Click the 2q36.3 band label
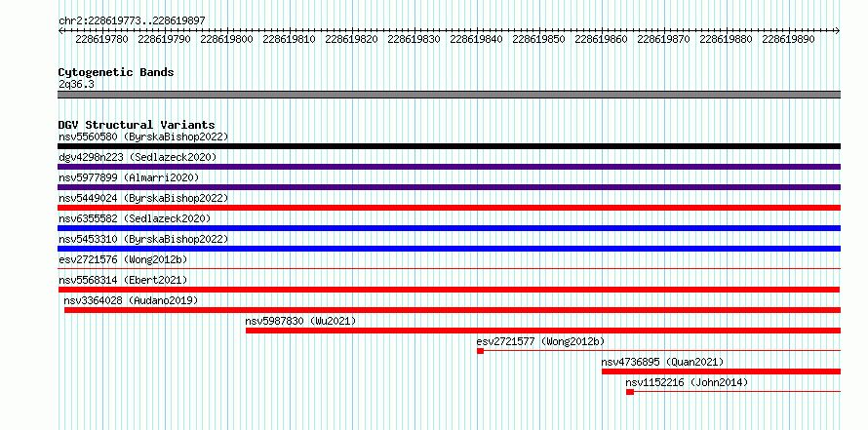This screenshot has width=868, height=430. point(76,84)
